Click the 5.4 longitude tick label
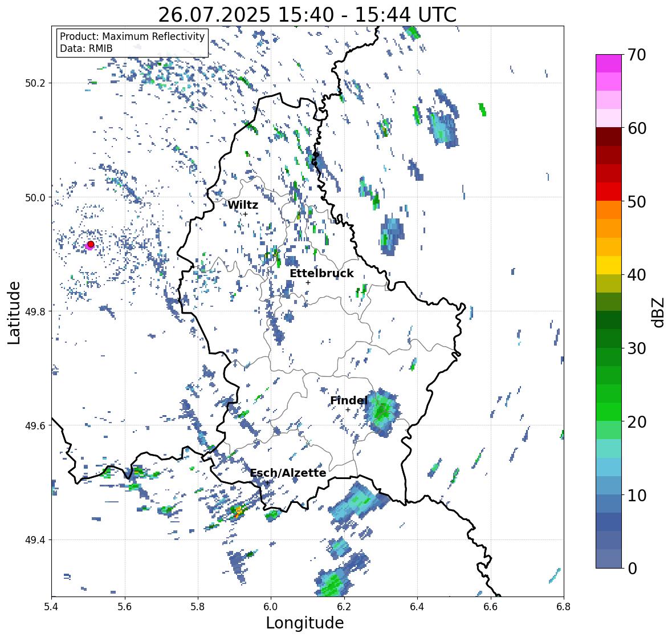Image resolution: width=672 pixels, height=637 pixels. pyautogui.click(x=51, y=607)
